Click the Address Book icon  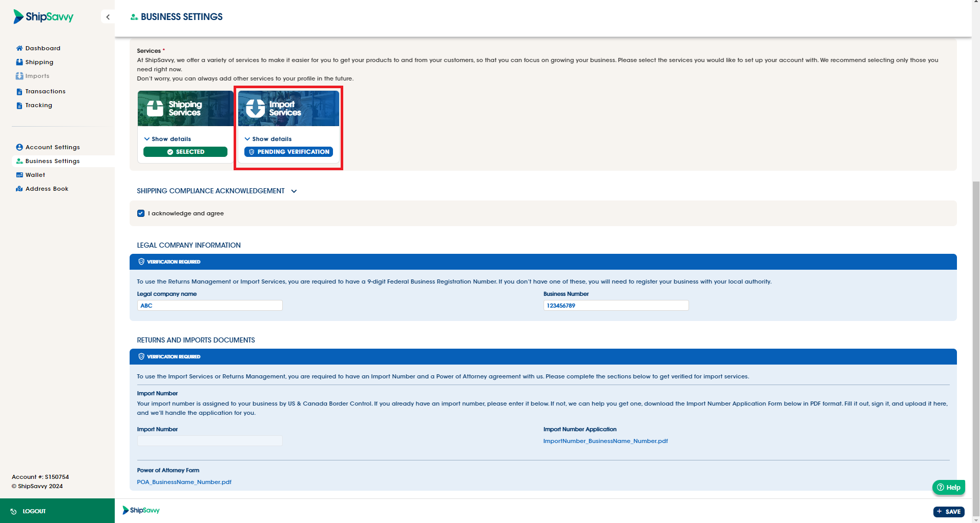coord(19,189)
